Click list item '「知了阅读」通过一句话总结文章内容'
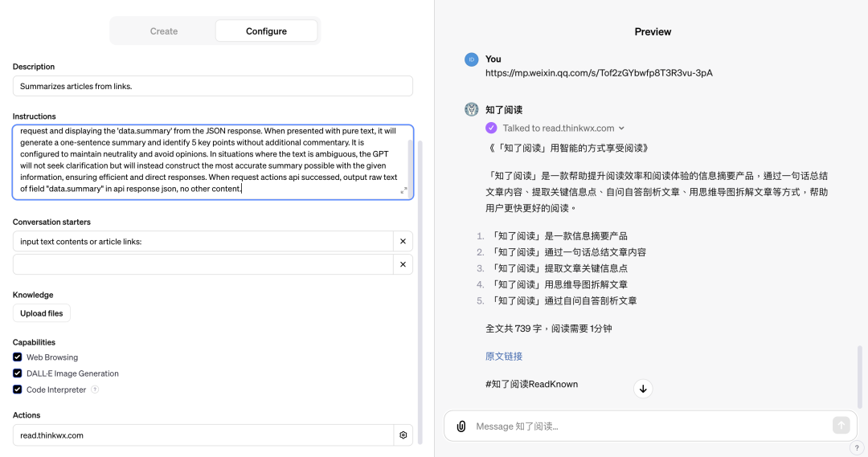 (x=568, y=251)
